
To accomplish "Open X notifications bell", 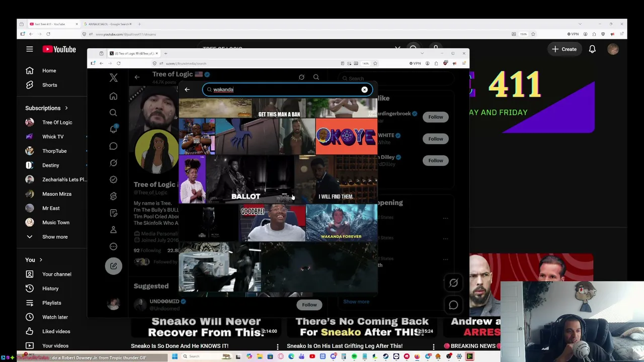I will pos(113,129).
